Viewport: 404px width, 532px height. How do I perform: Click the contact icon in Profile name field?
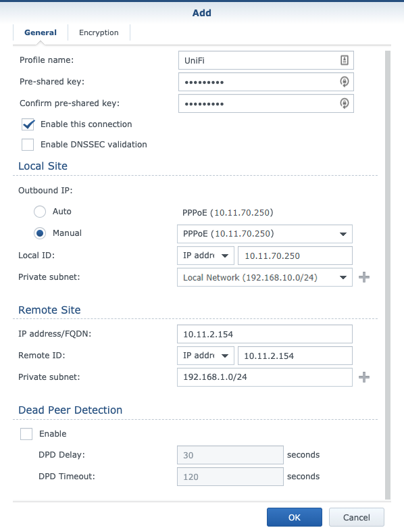[345, 60]
